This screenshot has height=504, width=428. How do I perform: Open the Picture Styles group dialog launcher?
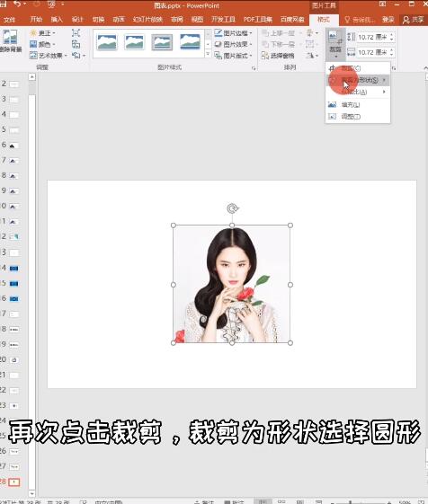coord(254,68)
